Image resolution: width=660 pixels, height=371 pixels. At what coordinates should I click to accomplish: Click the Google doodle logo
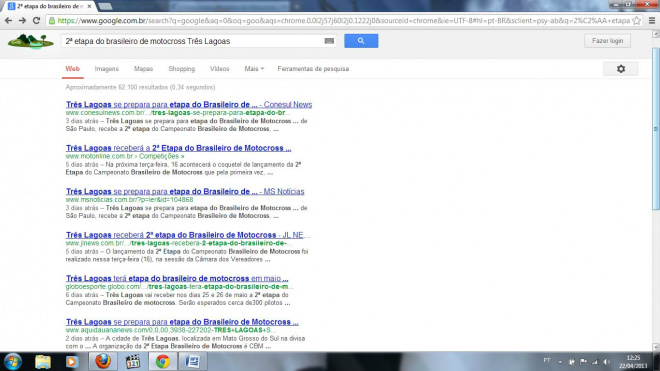31,41
